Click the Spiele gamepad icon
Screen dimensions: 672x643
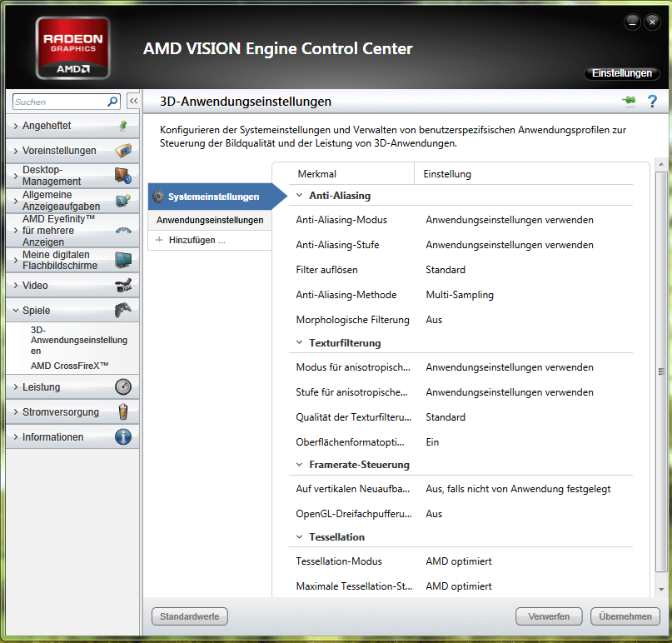[123, 310]
